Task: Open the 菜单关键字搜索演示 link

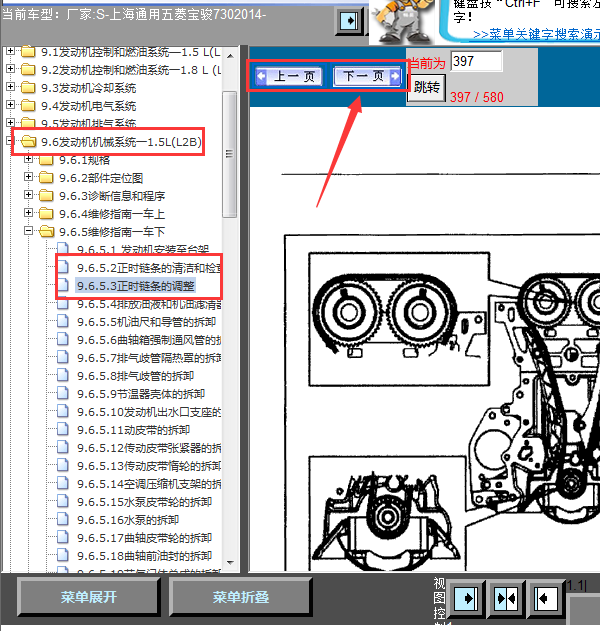Action: pyautogui.click(x=536, y=35)
